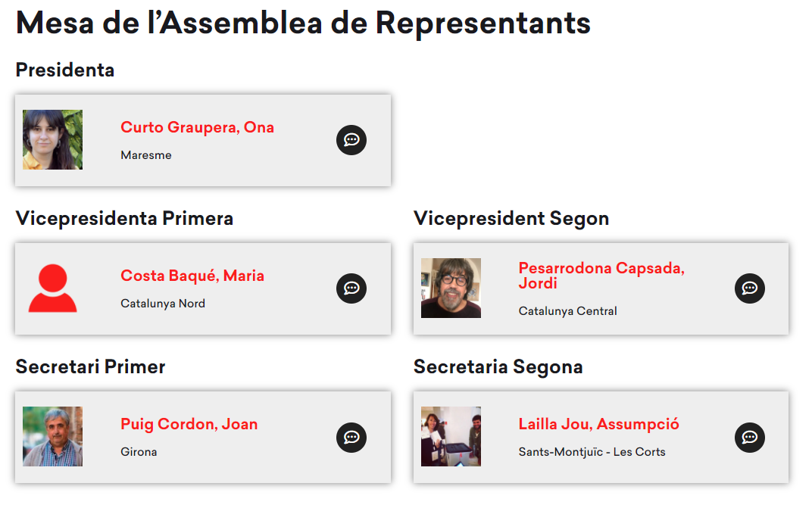Click red placeholder avatar of Costa Baqué
The width and height of the screenshot is (812, 505).
click(52, 288)
